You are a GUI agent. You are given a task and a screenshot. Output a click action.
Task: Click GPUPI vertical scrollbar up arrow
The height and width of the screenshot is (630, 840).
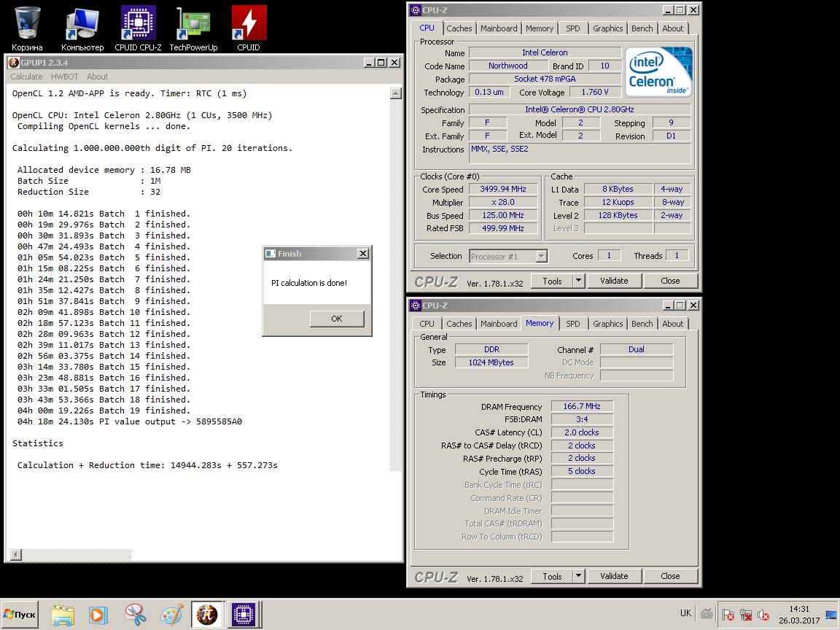tap(395, 93)
